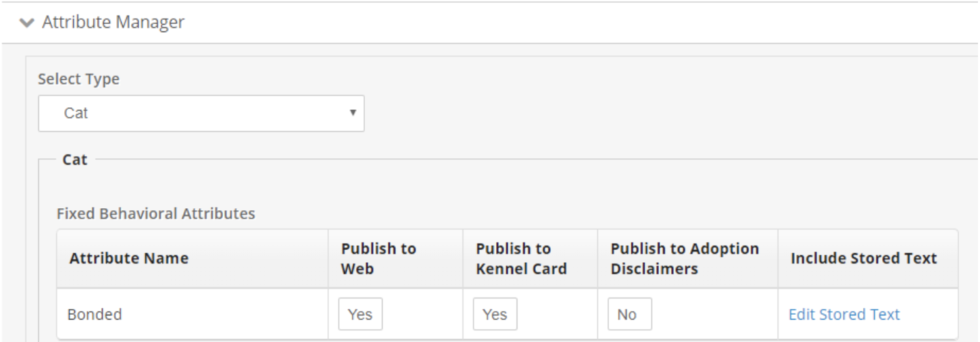Click the Select Type field label
Viewport: 980px width, 342px height.
tap(79, 79)
